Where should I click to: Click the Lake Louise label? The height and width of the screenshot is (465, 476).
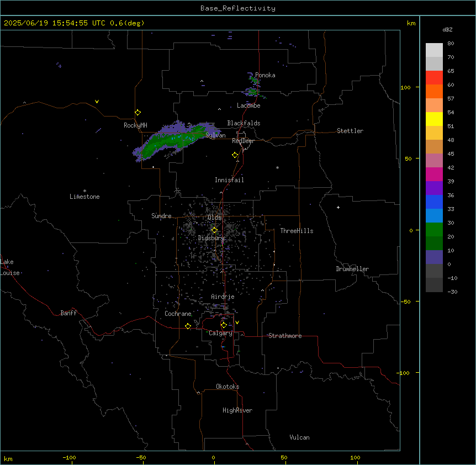[10, 267]
